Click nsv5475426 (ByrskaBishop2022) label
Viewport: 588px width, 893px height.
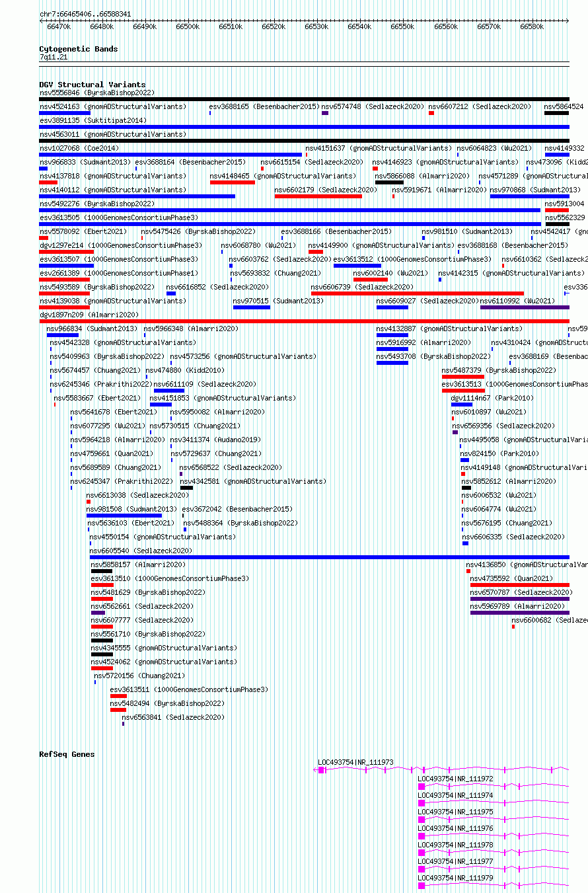click(198, 231)
